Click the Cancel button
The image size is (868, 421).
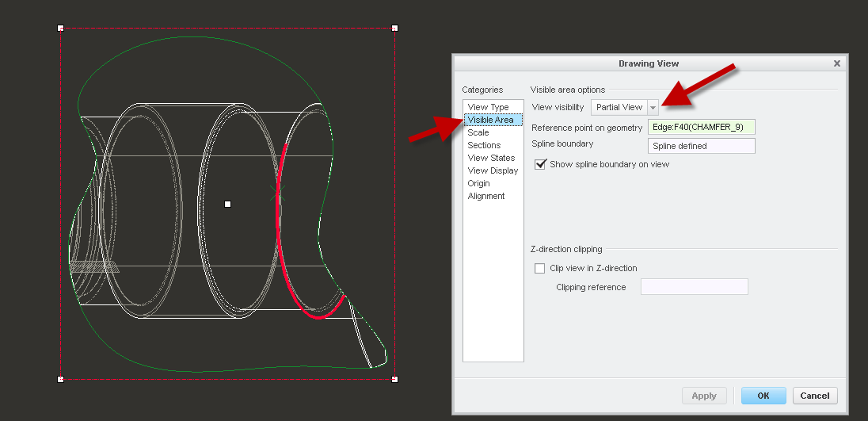(815, 396)
